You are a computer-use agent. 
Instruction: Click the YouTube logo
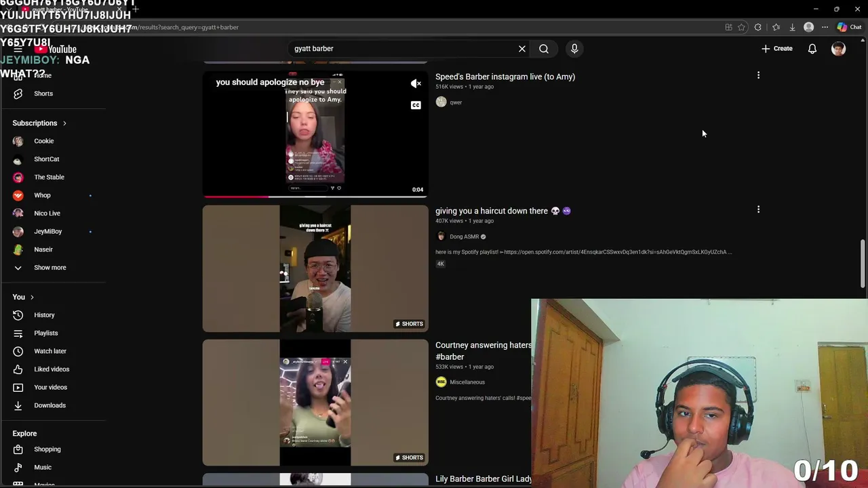point(56,49)
